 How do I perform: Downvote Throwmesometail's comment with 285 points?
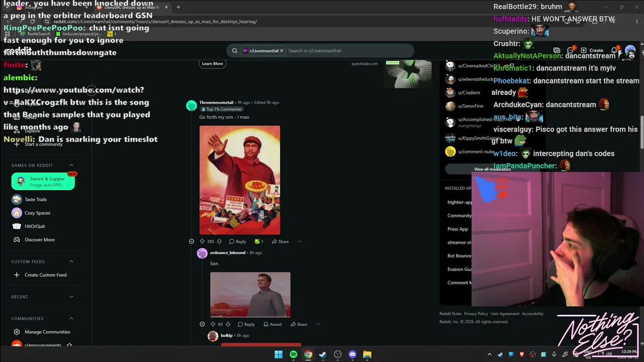(219, 241)
